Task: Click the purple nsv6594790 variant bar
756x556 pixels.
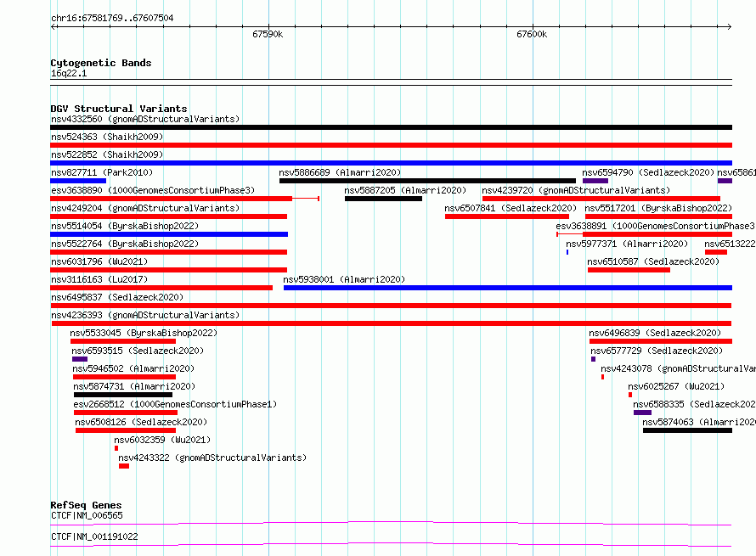Action: (x=595, y=181)
